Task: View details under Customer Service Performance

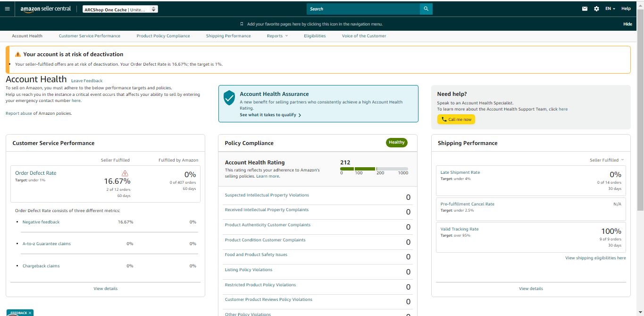Action: (106, 289)
